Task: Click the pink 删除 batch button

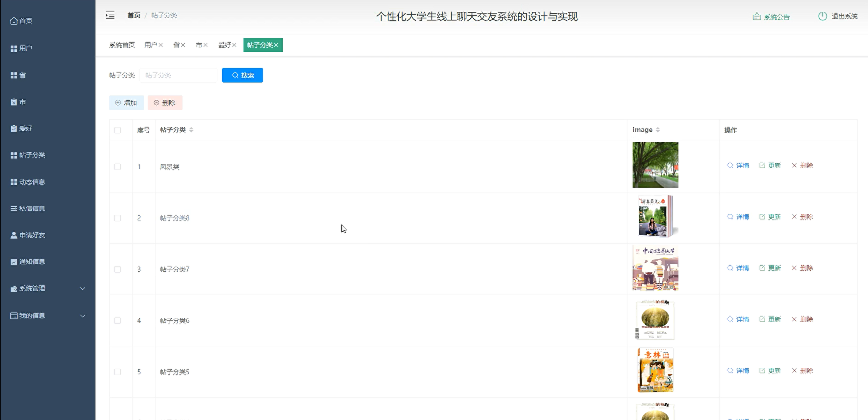Action: click(x=165, y=103)
